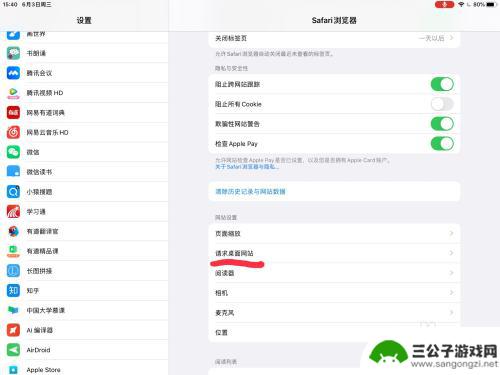Viewport: 500px width, 375px height.
Task: Open 网易云音乐 HD icon entry
Action: pyautogui.click(x=13, y=132)
